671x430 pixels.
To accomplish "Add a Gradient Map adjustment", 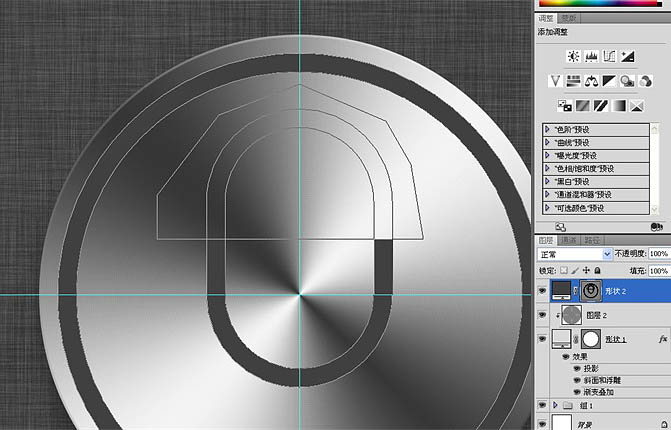I will click(x=618, y=106).
